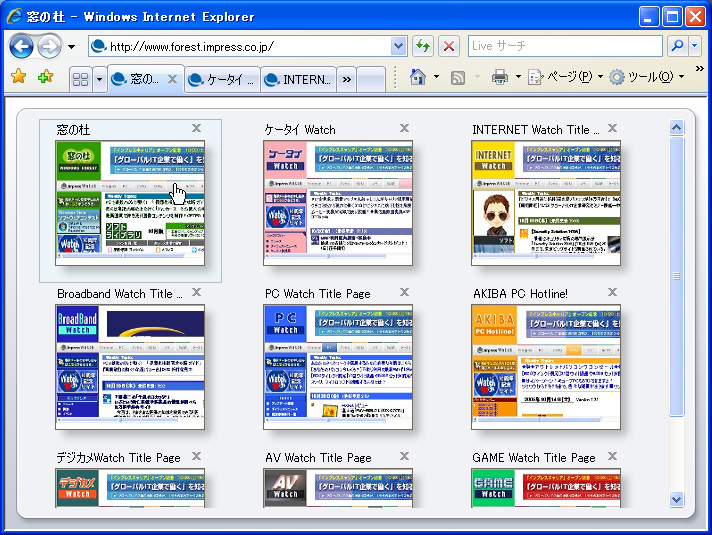Expand the command bar overflow chevron
Screen dimensions: 712x535
pyautogui.click(x=699, y=69)
